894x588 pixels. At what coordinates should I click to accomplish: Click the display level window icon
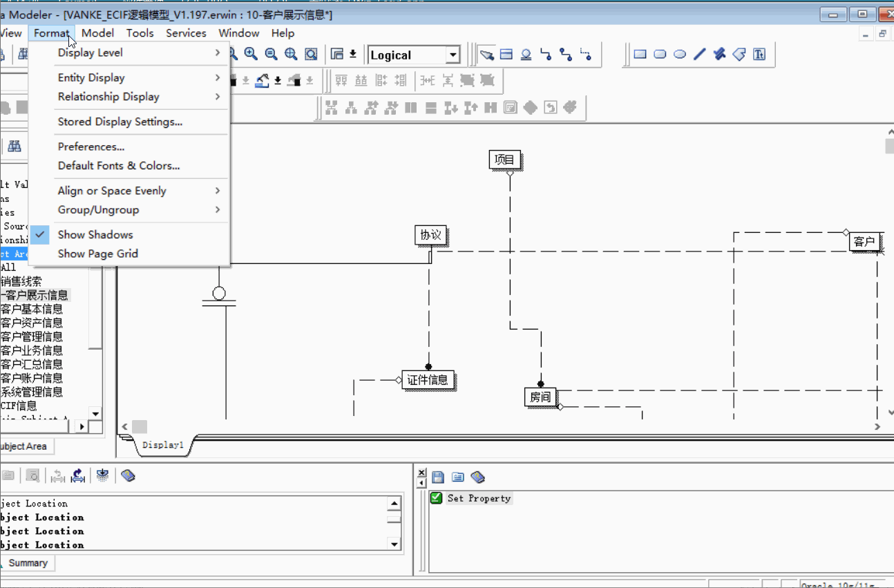337,54
